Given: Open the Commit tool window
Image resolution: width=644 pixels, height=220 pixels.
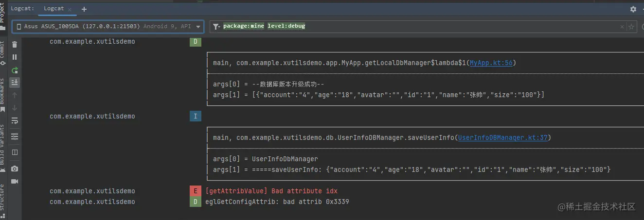Looking at the screenshot, I should [x=2, y=53].
